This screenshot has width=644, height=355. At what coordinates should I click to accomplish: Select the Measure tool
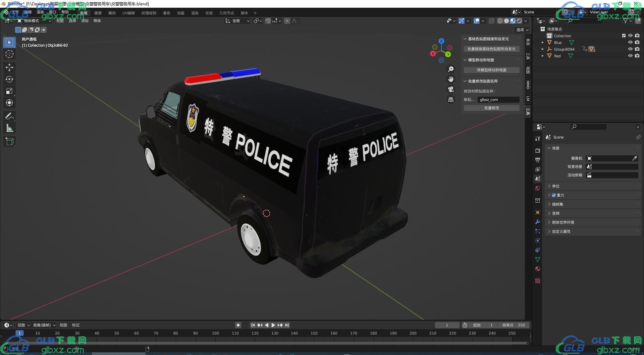(x=9, y=128)
